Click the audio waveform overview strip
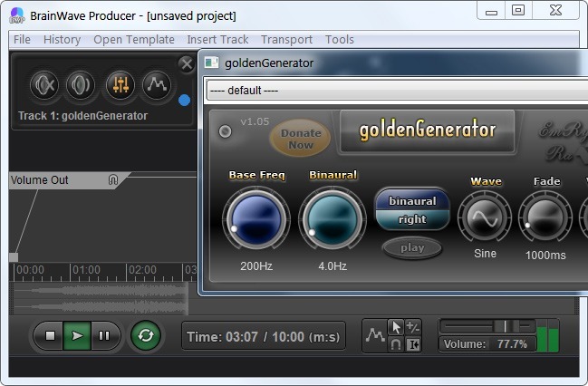Screen dimensions: 588x386 pos(101,299)
